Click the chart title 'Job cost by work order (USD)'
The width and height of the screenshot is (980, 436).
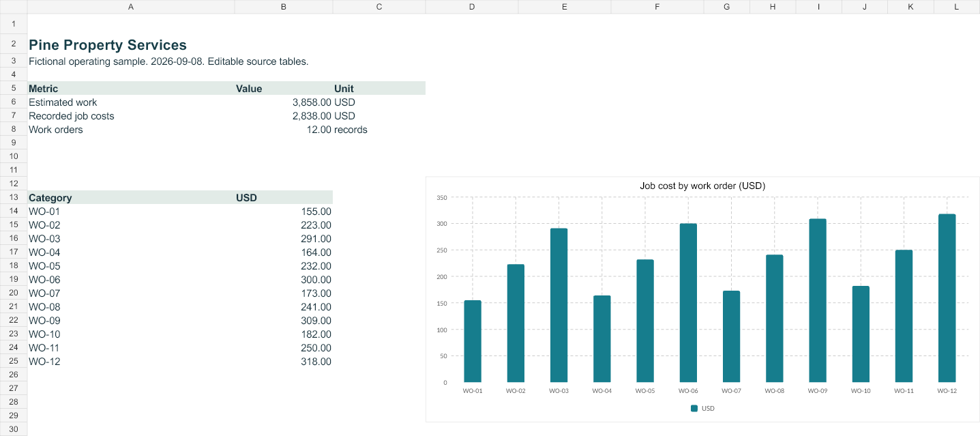[702, 186]
